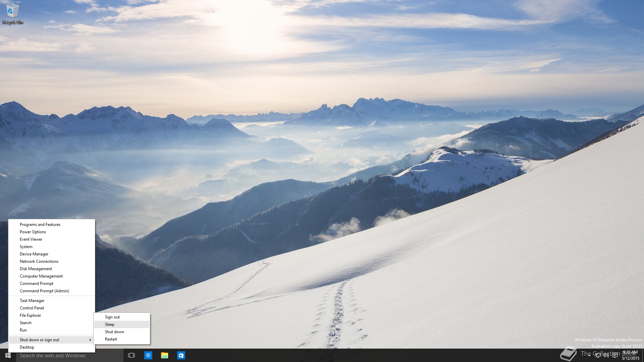Open the Action Center notifications icon
644x362 pixels.
coord(614,355)
